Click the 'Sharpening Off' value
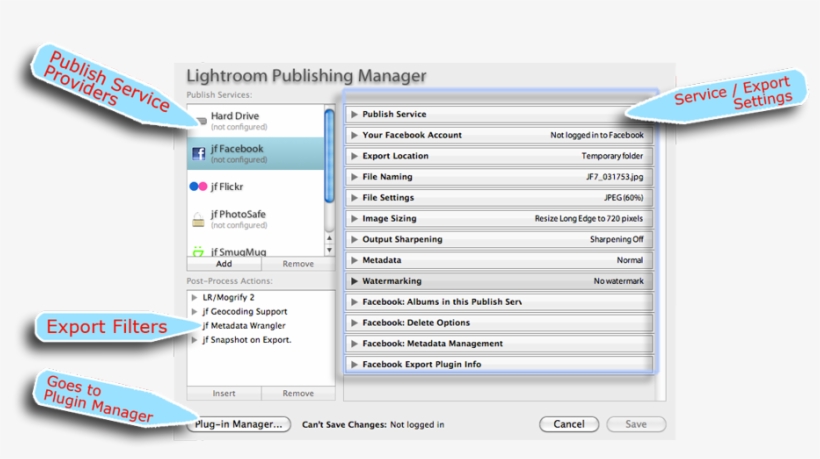Image resolution: width=820 pixels, height=459 pixels. [617, 239]
